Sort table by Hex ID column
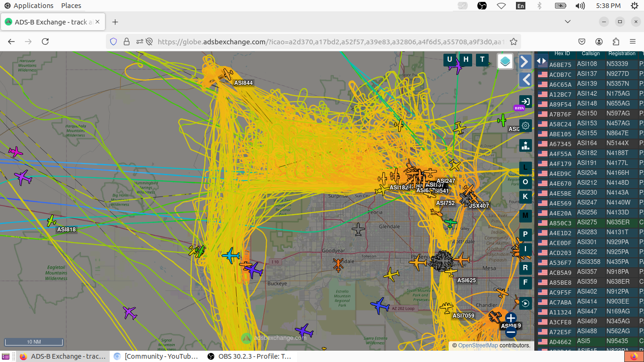This screenshot has width=644, height=362. pos(562,54)
